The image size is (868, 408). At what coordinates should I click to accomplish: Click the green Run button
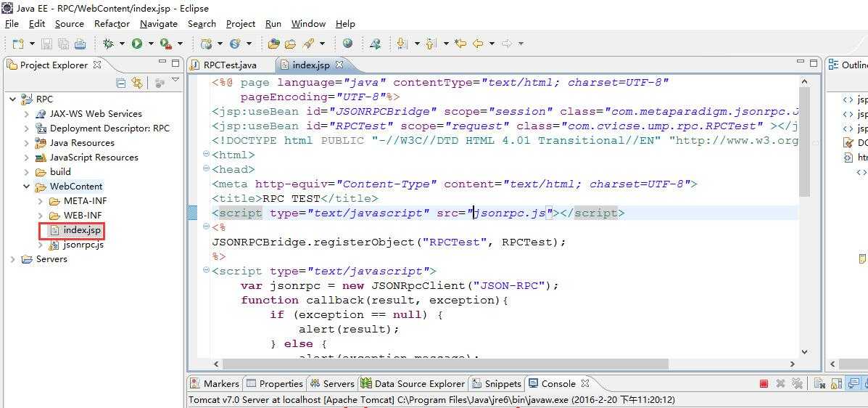137,44
